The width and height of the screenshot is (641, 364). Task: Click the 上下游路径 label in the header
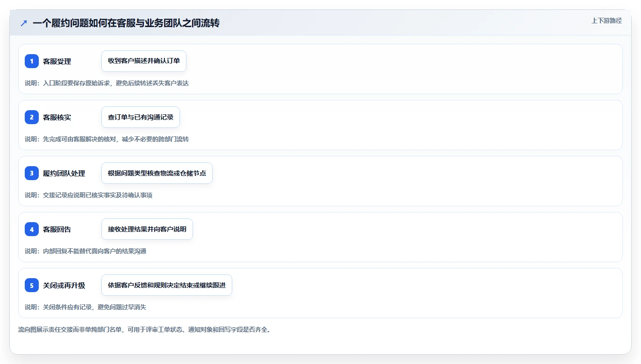[606, 21]
